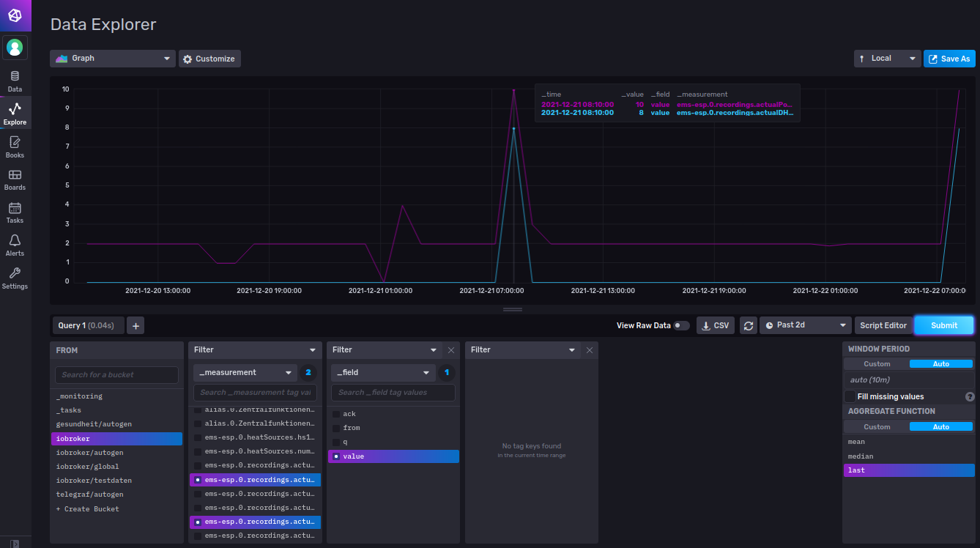Click the selected-count badge showing 2

(308, 373)
